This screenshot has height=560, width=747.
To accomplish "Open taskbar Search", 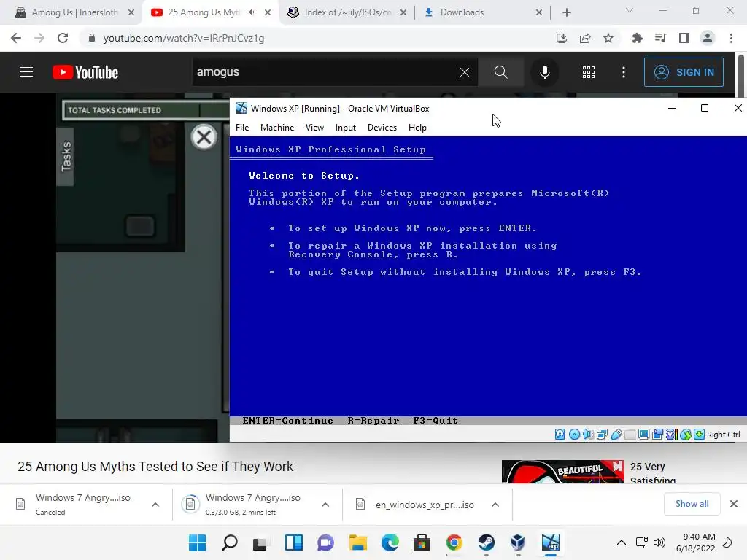I will click(230, 542).
